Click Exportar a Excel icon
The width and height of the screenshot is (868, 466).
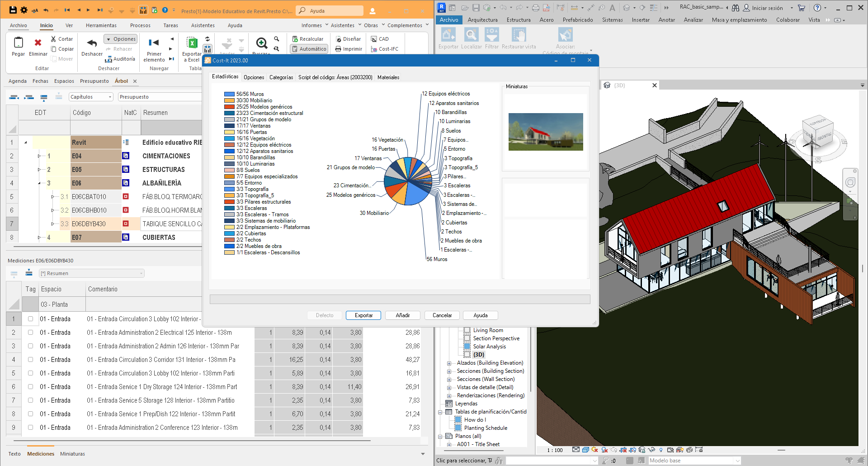(x=192, y=43)
